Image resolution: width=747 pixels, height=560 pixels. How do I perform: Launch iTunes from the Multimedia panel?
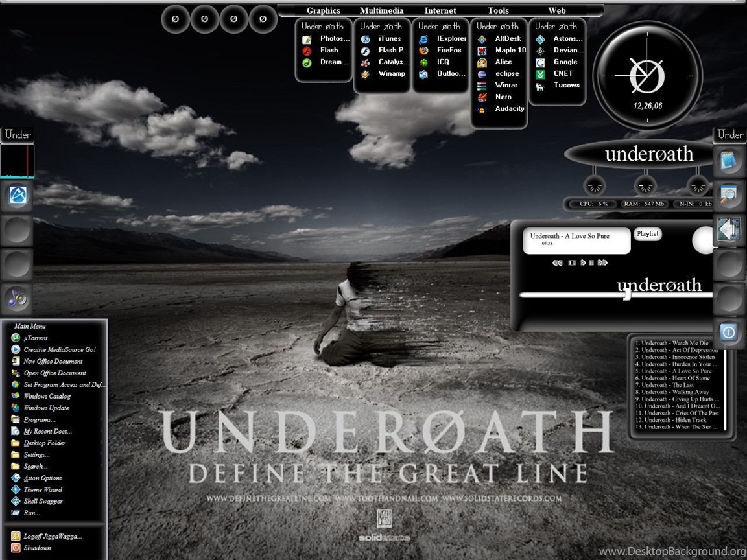[x=381, y=39]
